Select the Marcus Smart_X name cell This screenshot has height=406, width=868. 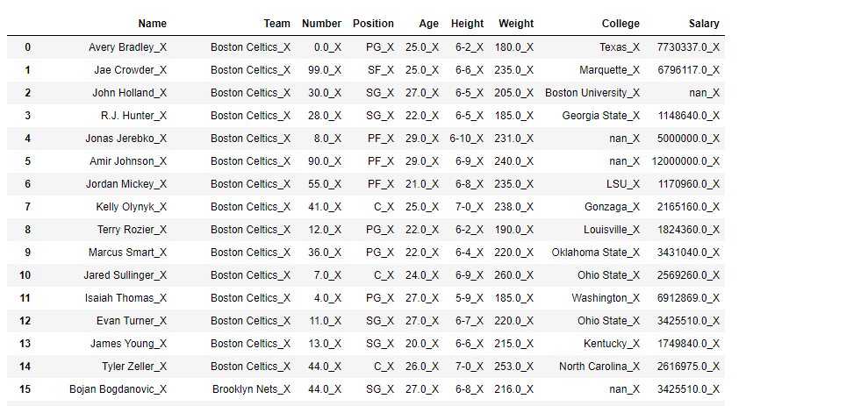[x=127, y=253]
